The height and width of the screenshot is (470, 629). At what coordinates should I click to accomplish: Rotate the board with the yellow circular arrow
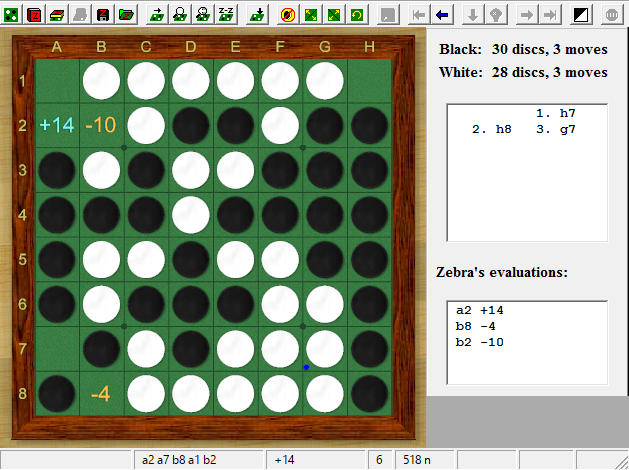357,15
